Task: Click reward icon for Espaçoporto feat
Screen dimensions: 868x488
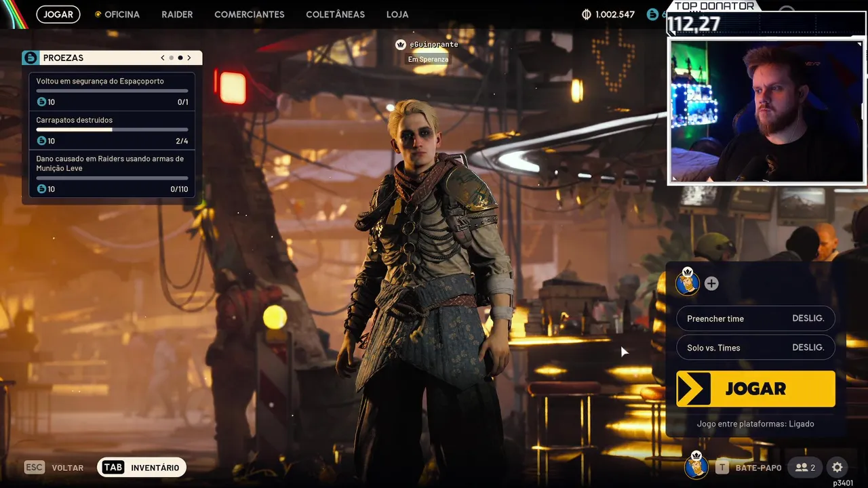Action: tap(41, 102)
